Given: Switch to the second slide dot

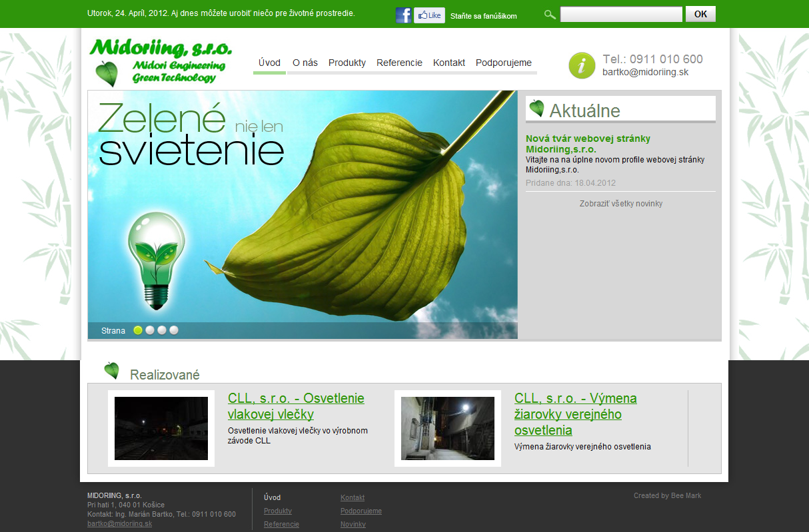Looking at the screenshot, I should [150, 330].
